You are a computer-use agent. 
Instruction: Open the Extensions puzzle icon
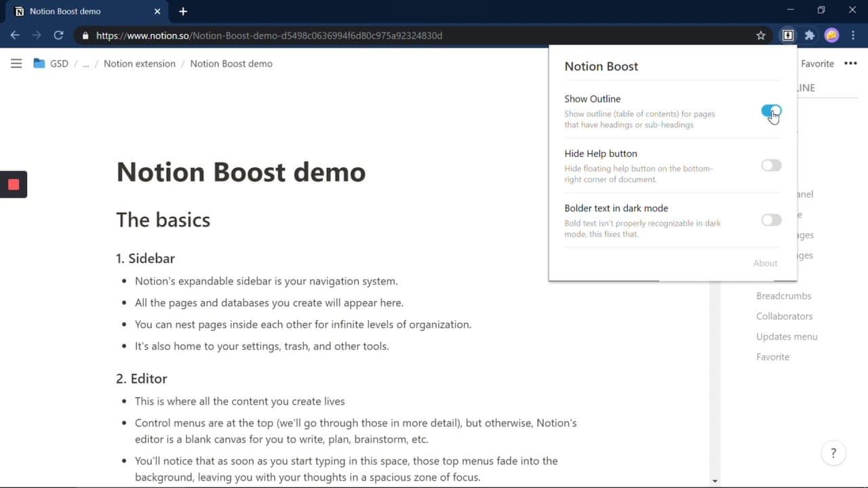pos(810,35)
